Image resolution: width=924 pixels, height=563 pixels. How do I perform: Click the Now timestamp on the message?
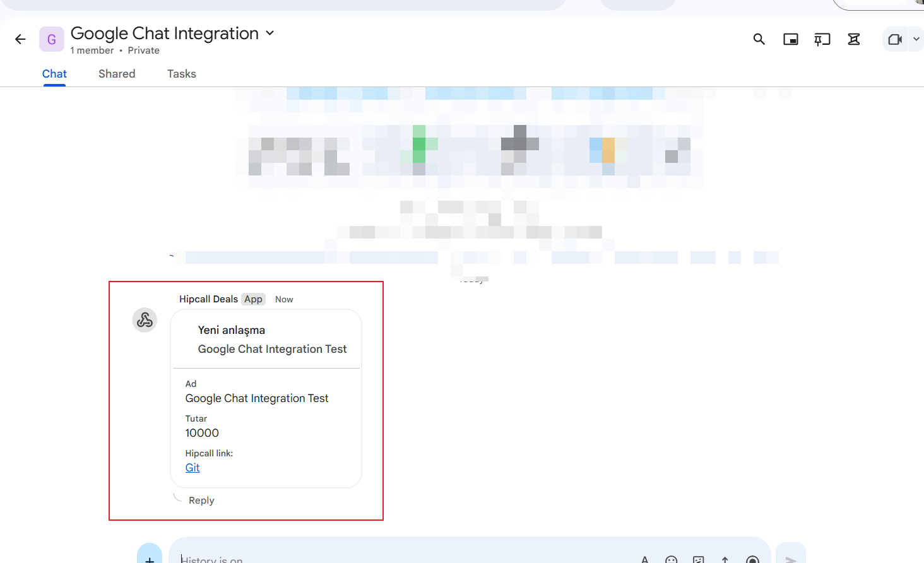click(x=284, y=299)
